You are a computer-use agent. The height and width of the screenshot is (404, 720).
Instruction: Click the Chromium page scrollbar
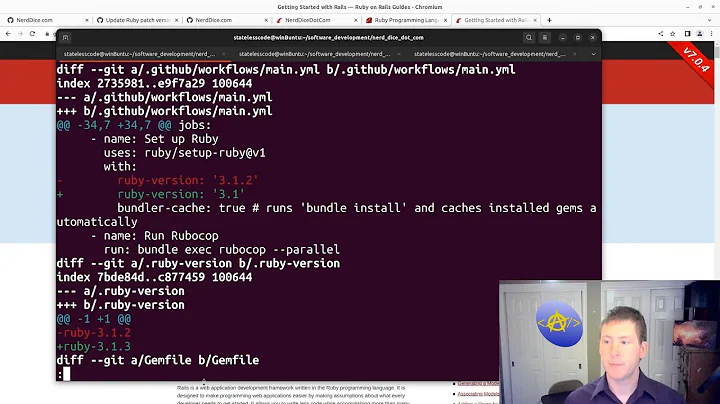coord(717,50)
